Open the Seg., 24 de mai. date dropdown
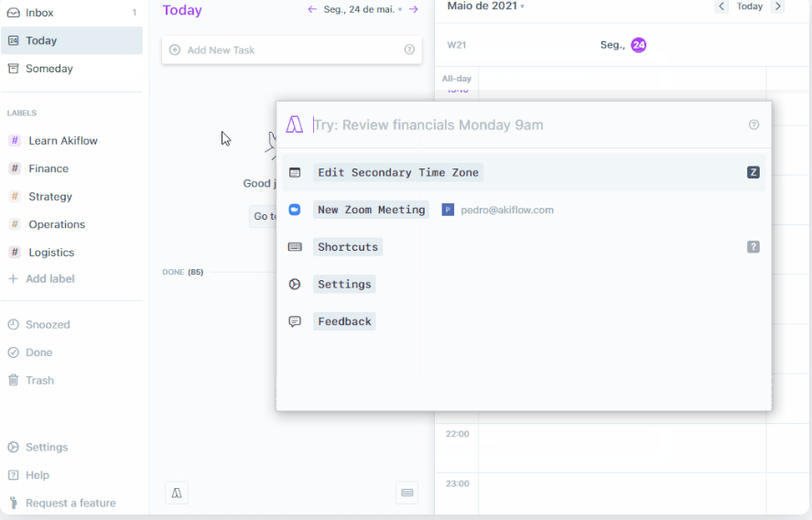812x520 pixels. (363, 9)
